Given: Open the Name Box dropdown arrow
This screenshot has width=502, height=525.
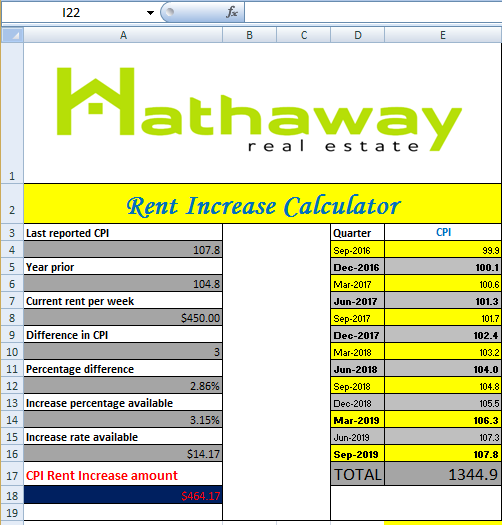Looking at the screenshot, I should (x=150, y=13).
